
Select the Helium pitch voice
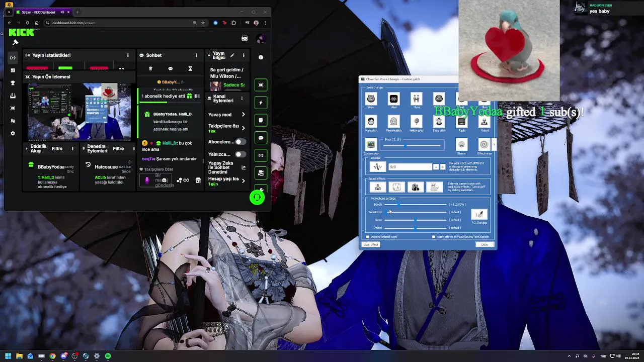coord(416,122)
